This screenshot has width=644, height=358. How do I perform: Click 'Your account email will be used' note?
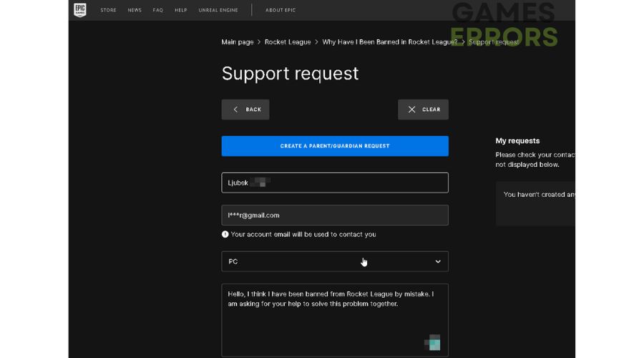[303, 234]
